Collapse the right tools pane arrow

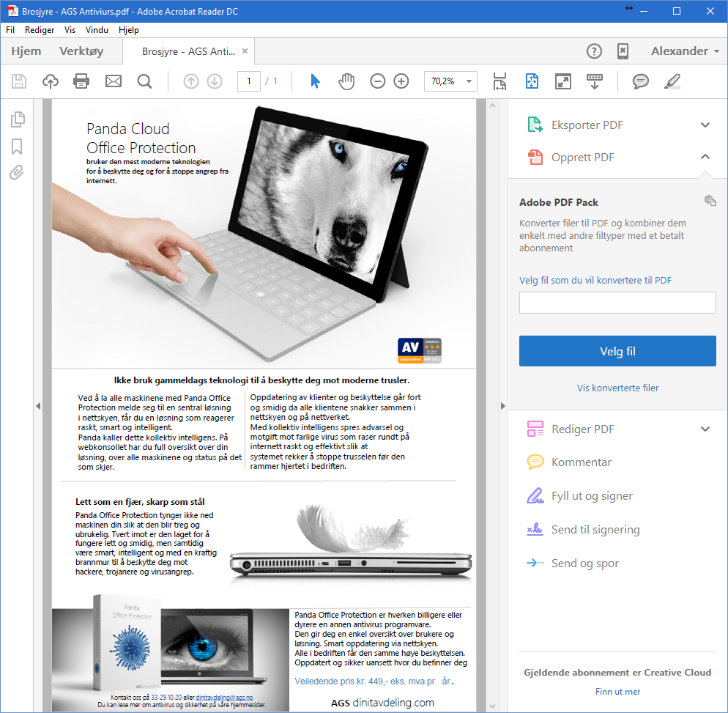click(503, 406)
